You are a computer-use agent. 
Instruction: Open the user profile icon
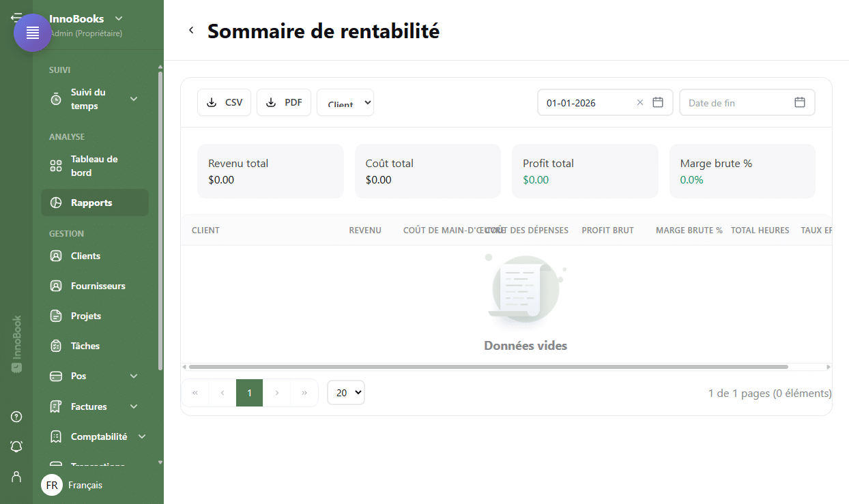[16, 477]
